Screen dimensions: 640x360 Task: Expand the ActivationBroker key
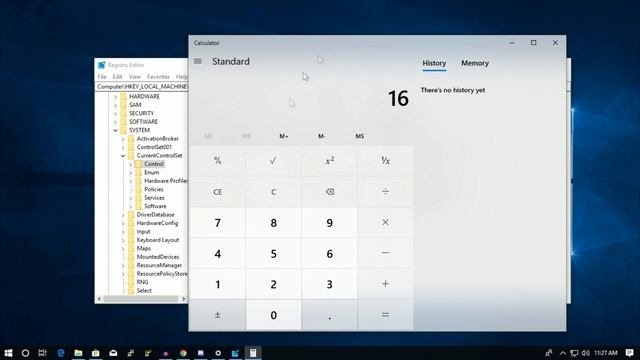tap(123, 139)
